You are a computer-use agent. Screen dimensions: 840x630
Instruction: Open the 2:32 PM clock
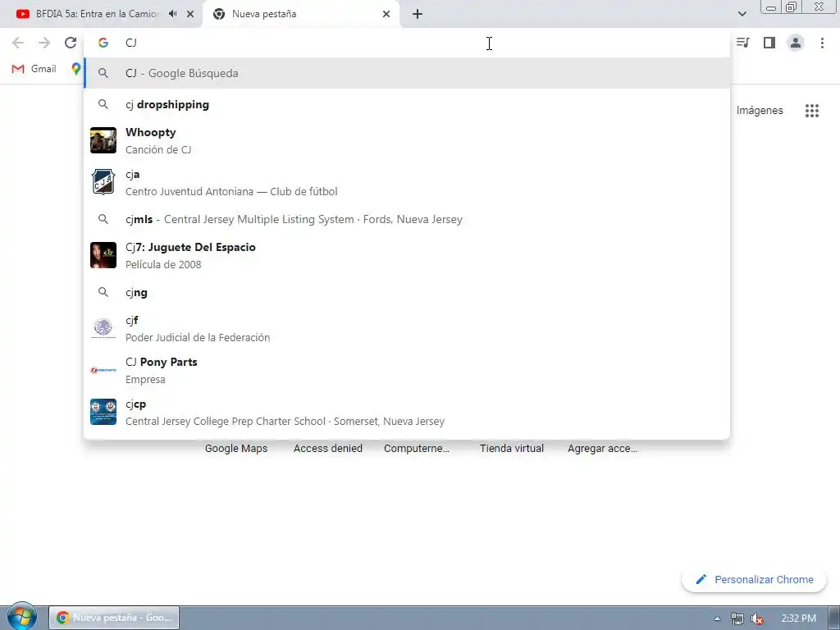pos(798,619)
